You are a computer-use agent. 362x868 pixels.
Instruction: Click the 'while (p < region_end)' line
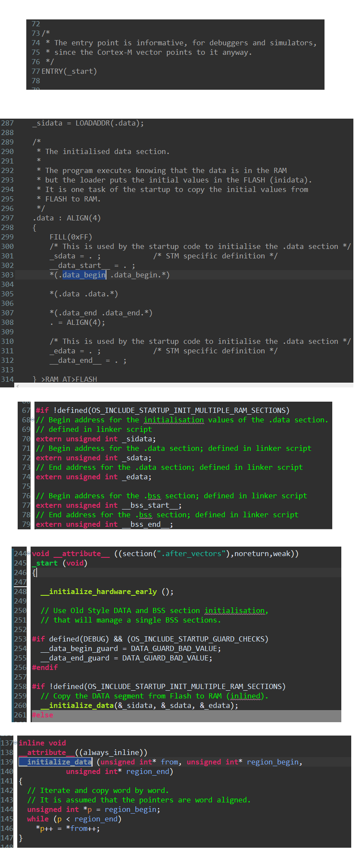75,819
